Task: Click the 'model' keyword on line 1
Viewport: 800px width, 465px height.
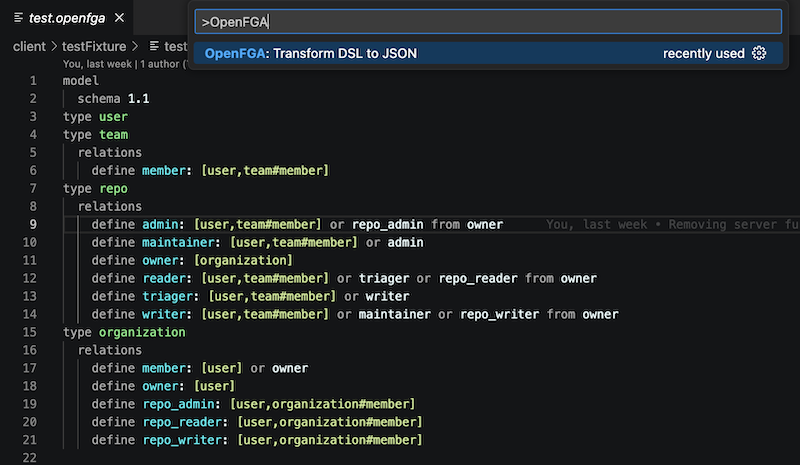Action: pos(81,81)
